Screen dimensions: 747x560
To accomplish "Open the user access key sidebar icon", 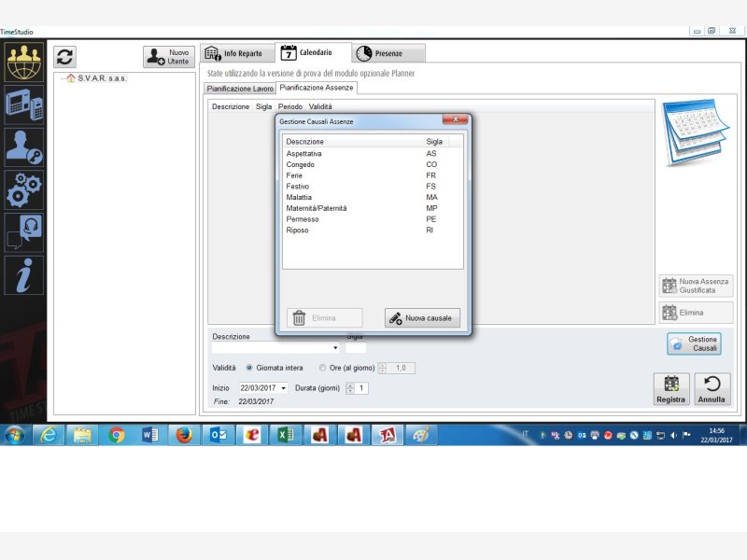I will (x=23, y=147).
